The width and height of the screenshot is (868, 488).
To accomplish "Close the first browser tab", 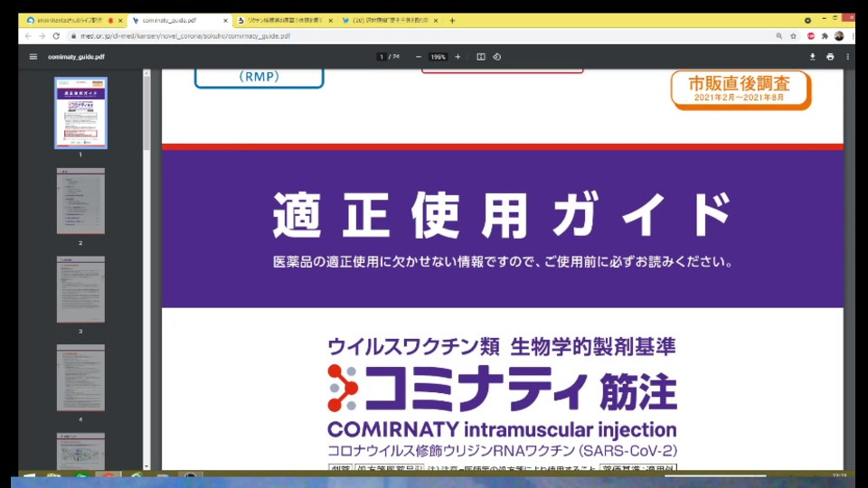I will (120, 21).
